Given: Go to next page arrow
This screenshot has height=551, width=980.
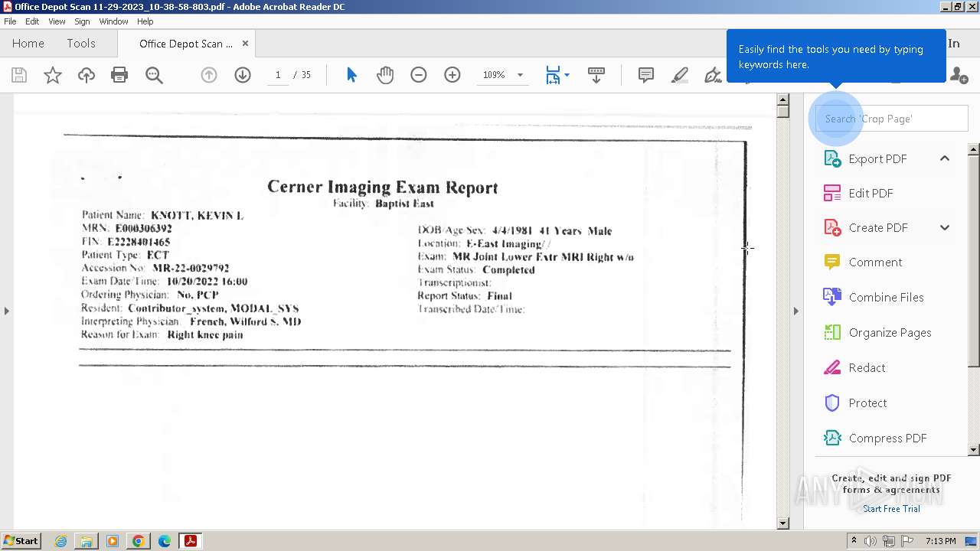Looking at the screenshot, I should tap(243, 75).
